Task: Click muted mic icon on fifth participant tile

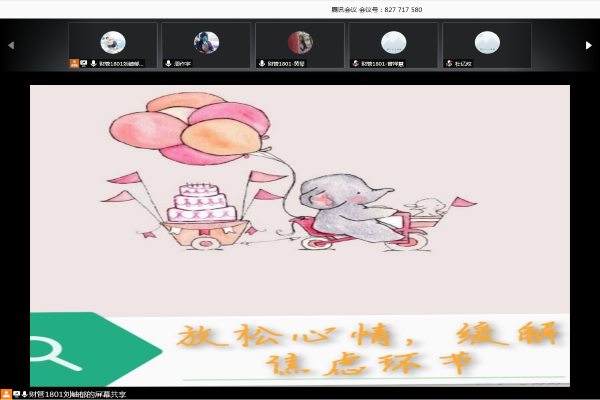Action: [x=449, y=63]
